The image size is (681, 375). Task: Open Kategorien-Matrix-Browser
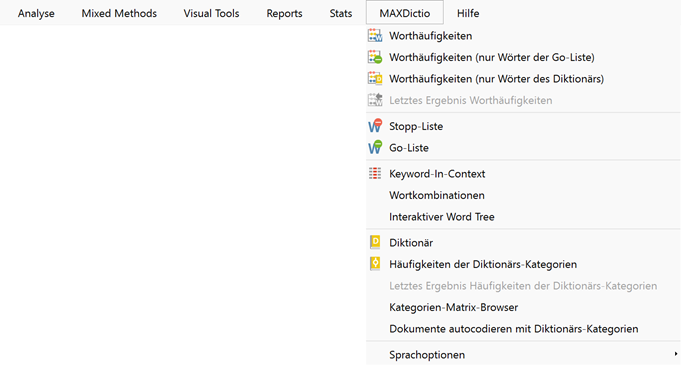pyautogui.click(x=453, y=307)
